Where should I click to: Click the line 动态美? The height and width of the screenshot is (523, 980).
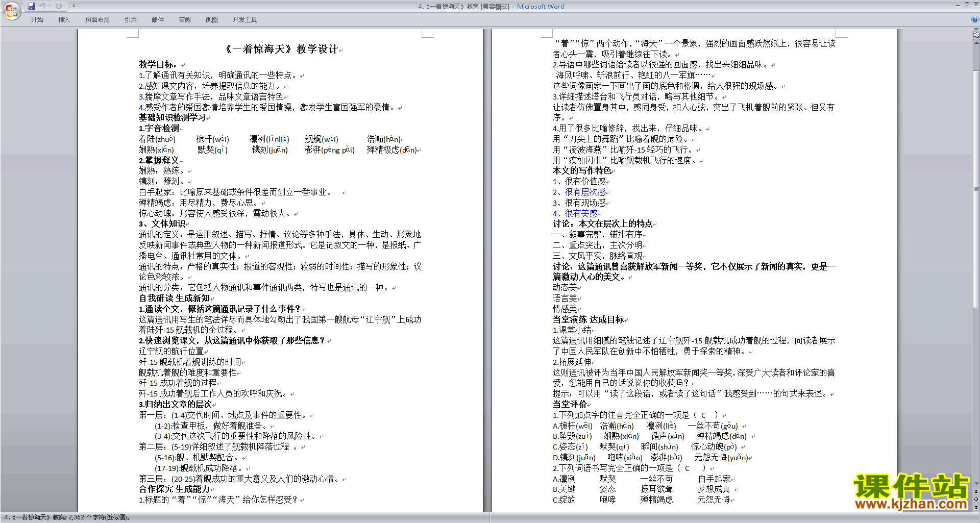565,288
